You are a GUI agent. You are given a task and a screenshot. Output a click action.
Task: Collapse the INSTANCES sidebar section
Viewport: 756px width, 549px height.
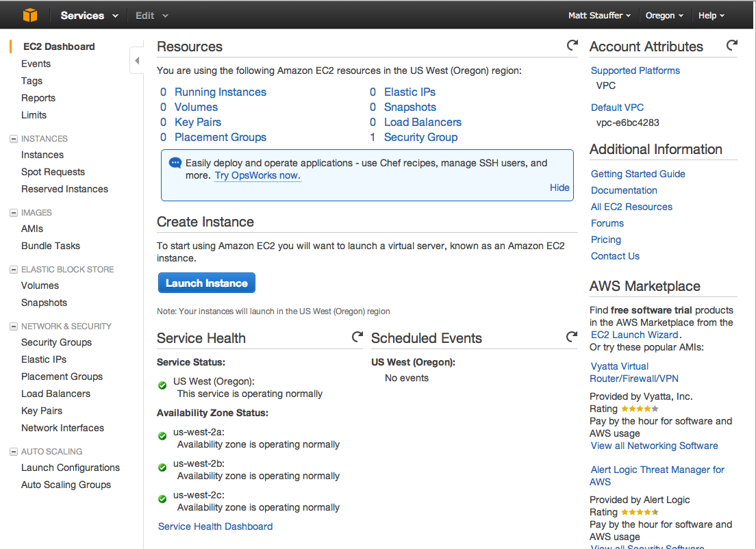pyautogui.click(x=14, y=139)
